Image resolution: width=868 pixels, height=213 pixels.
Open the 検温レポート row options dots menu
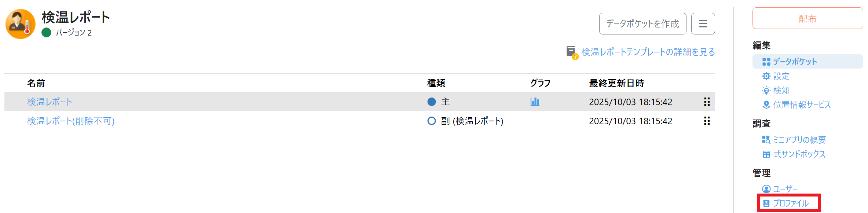pos(707,102)
